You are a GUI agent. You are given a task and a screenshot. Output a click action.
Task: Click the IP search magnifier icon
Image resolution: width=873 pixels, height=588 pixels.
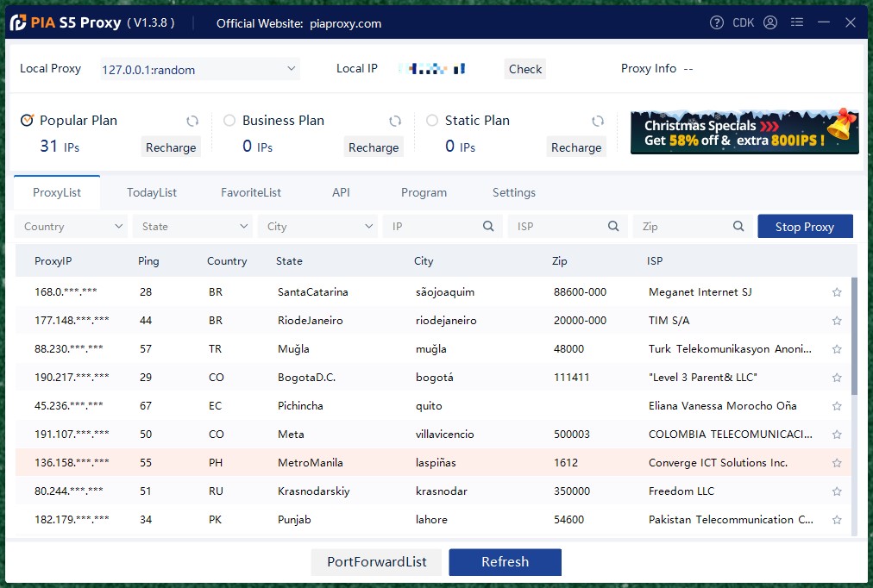(x=488, y=227)
